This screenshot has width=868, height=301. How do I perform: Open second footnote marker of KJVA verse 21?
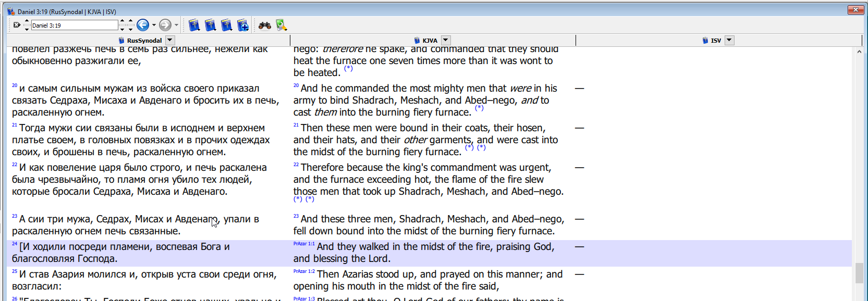tap(481, 147)
